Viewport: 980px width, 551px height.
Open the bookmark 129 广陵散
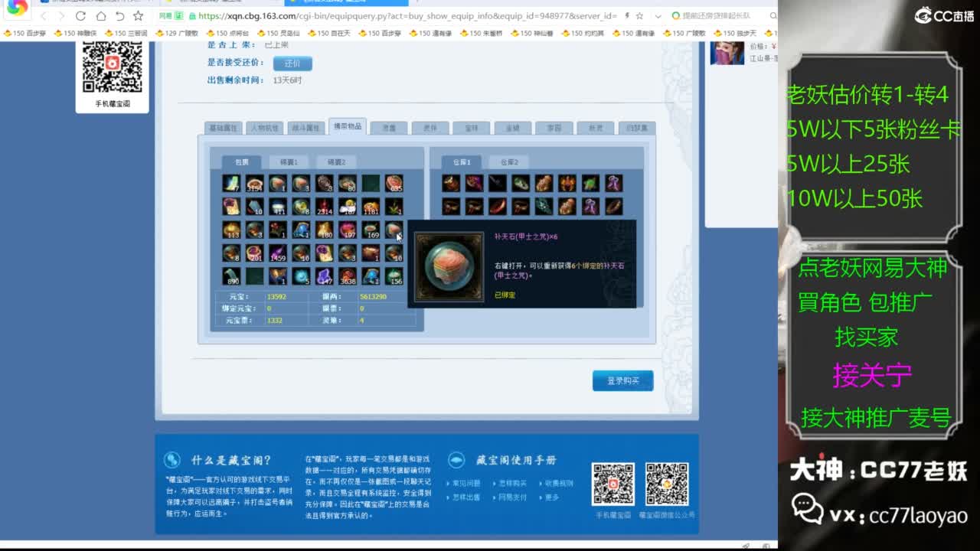click(177, 34)
